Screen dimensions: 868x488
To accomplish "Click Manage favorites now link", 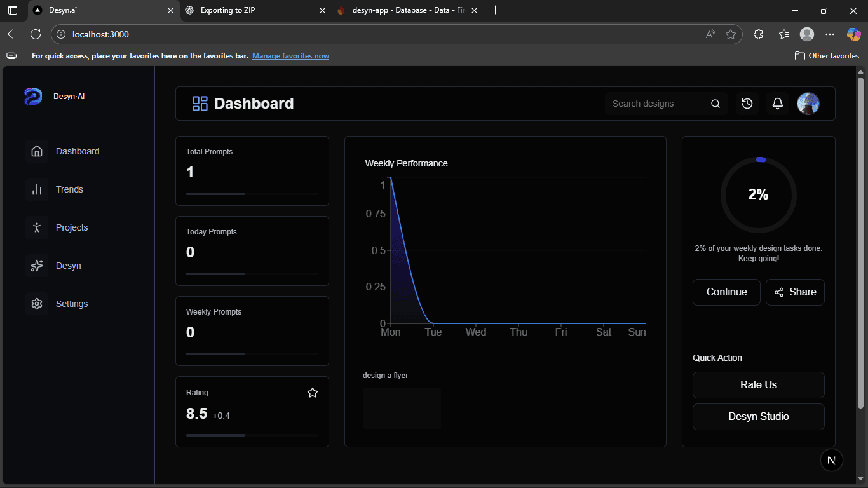I will 290,56.
